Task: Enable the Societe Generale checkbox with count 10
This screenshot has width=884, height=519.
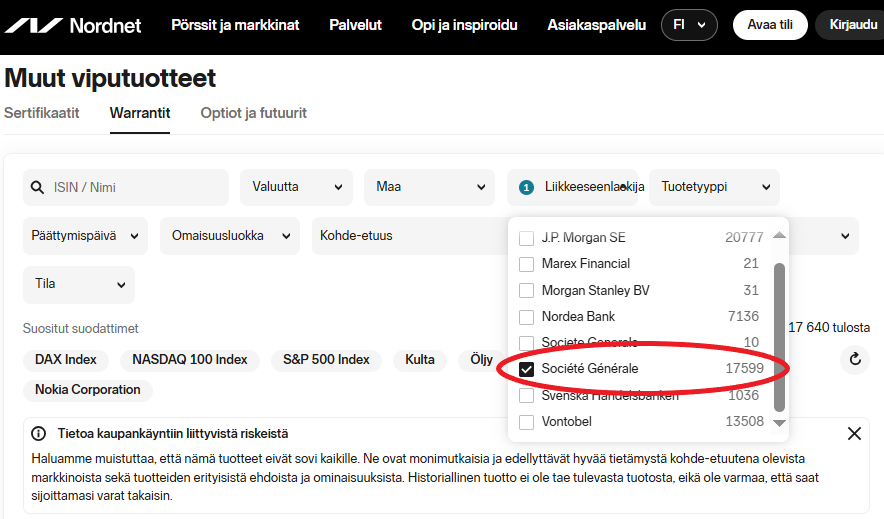Action: pos(526,343)
